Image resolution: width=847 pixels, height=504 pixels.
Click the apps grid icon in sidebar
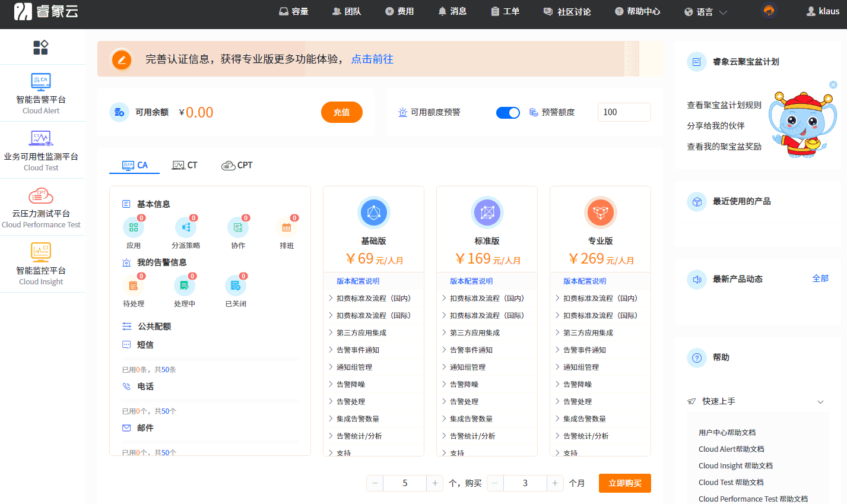coord(40,47)
